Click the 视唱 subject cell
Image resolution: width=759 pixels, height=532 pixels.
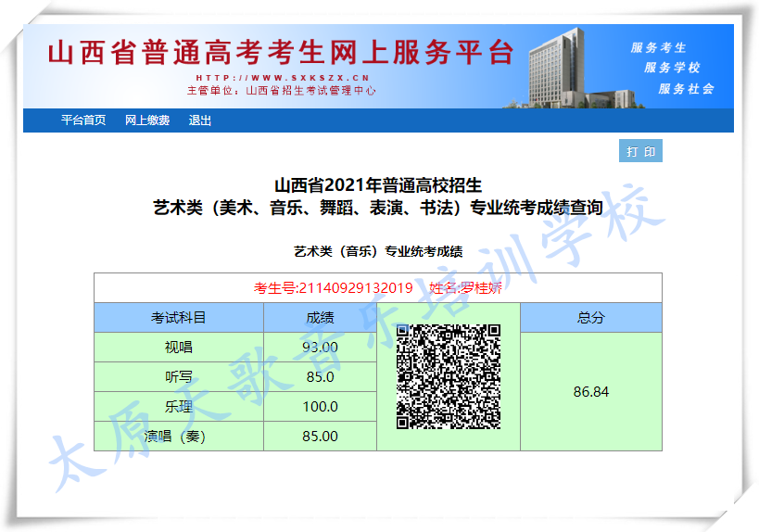(x=179, y=347)
